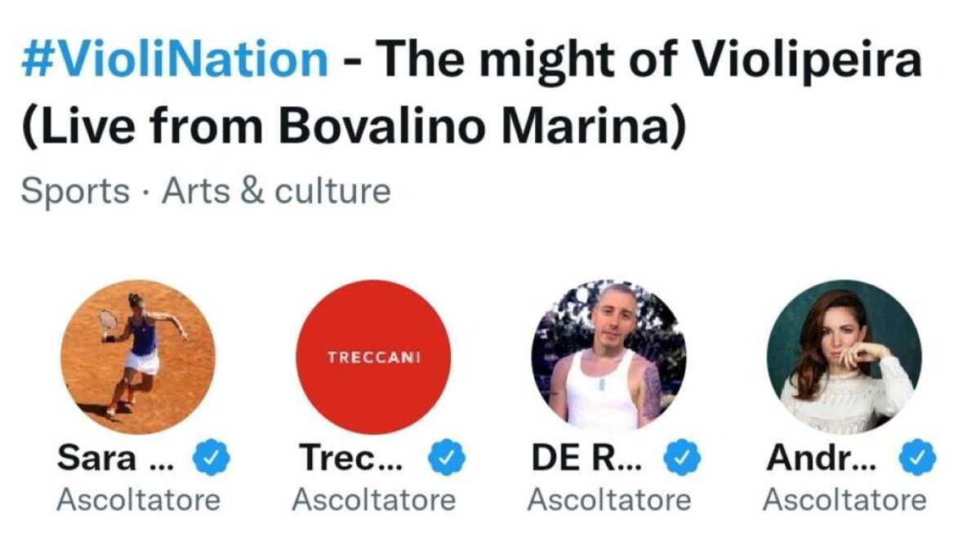The height and width of the screenshot is (551, 980).
Task: Click Ascoltatore label under DE R...
Action: tap(610, 498)
